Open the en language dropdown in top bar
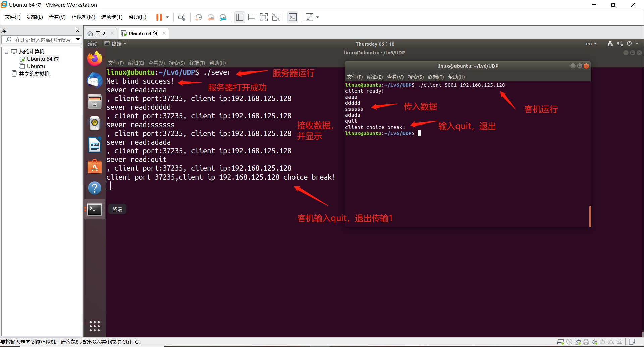Screen dimensions: 644x347 pos(591,43)
